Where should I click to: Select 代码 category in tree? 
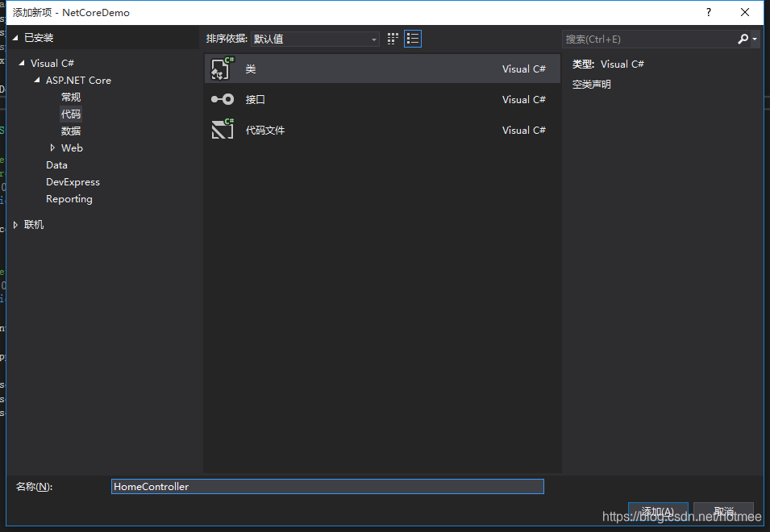coord(71,114)
